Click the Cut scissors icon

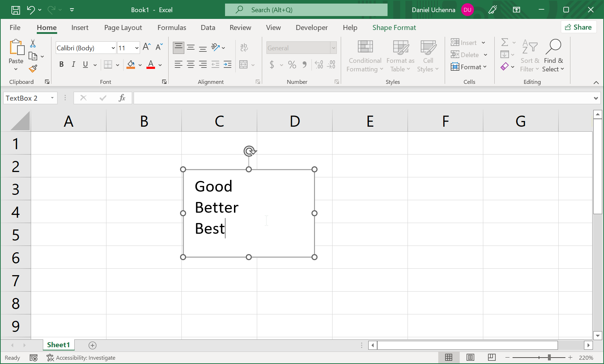point(33,44)
